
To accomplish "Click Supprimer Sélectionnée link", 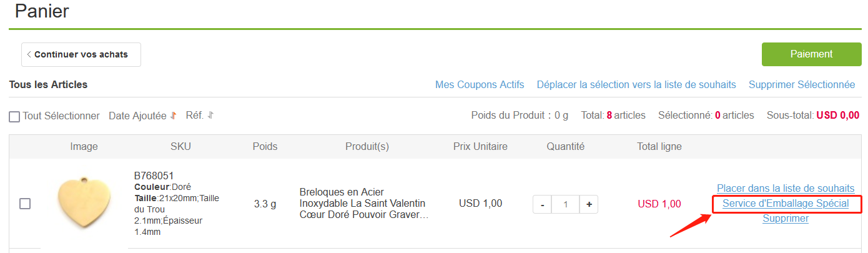I will 802,84.
